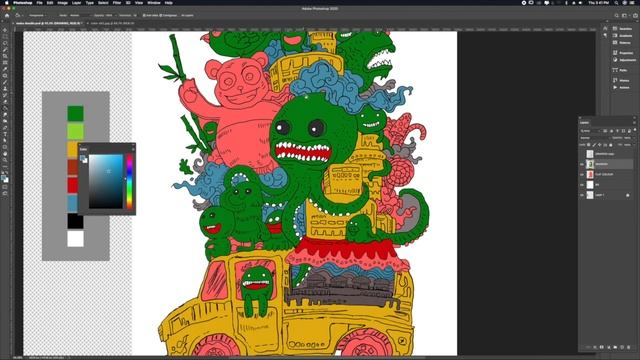Open the Layer menu

point(76,2)
